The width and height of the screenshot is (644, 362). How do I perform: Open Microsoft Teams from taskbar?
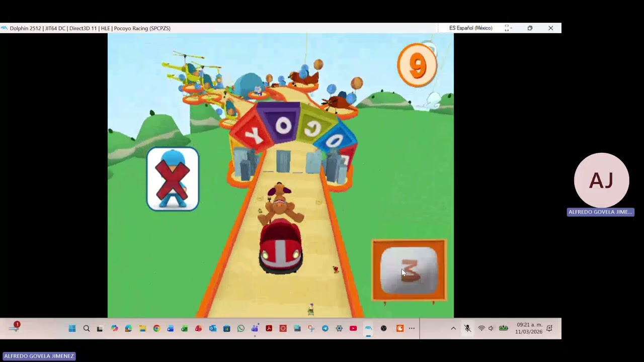(x=255, y=328)
